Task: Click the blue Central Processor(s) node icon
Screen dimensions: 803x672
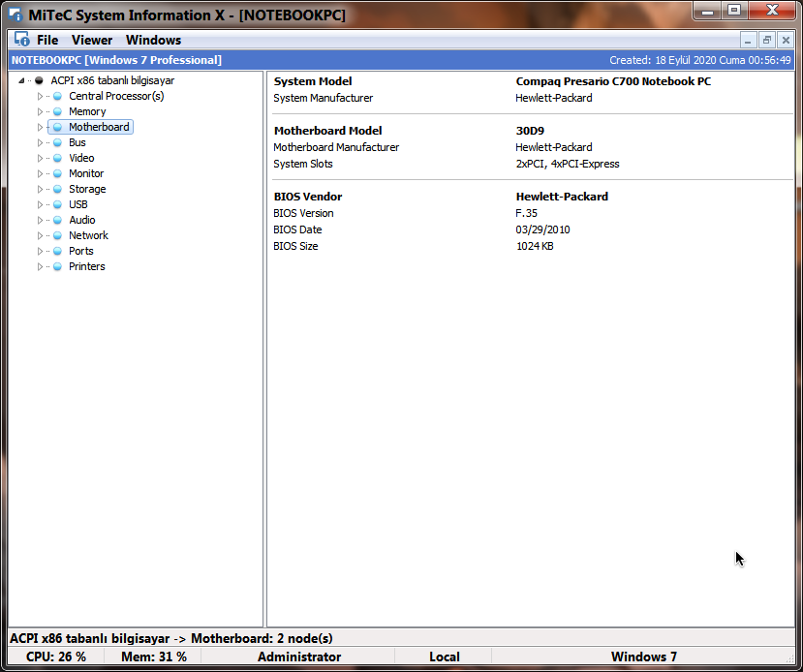Action: (x=58, y=96)
